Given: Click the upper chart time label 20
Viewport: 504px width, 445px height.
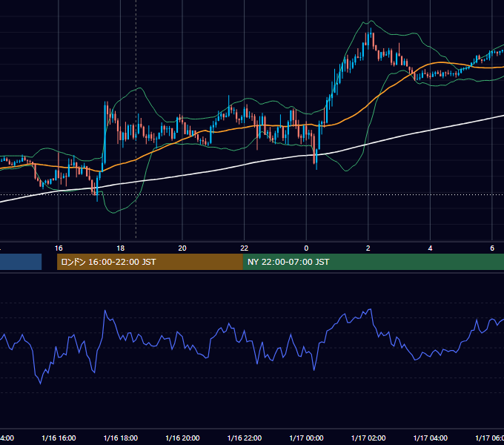Looking at the screenshot, I should (182, 248).
